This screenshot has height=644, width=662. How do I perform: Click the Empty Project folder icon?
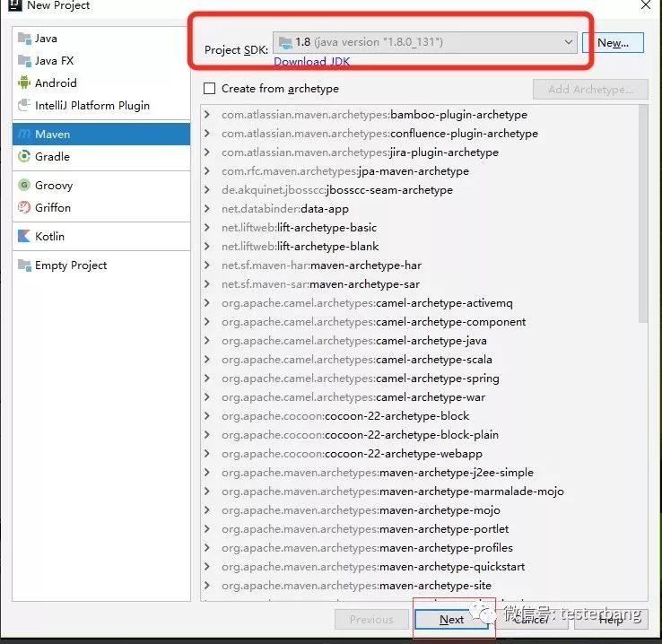[24, 265]
